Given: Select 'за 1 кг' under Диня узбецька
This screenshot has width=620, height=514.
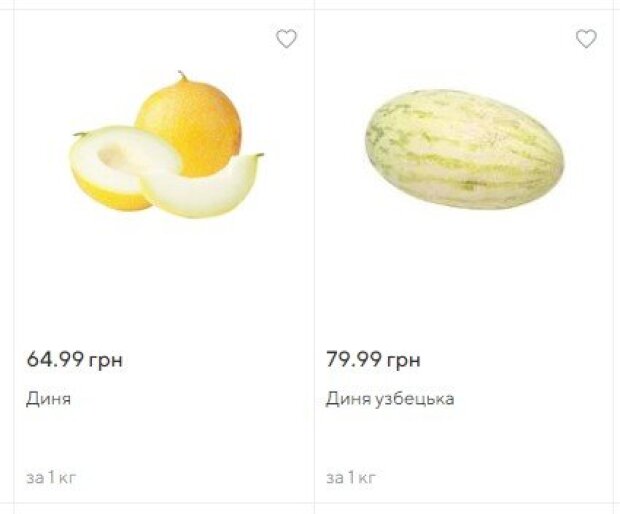Looking at the screenshot, I should [x=351, y=477].
